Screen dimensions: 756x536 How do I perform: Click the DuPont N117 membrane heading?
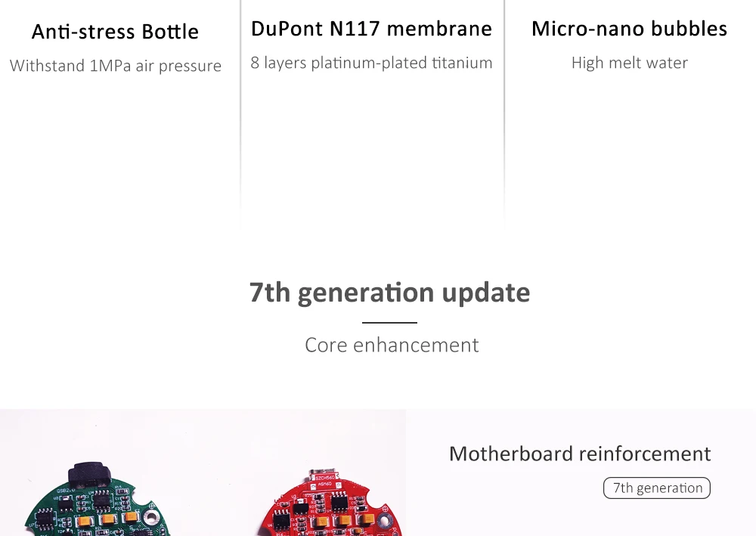click(x=371, y=29)
